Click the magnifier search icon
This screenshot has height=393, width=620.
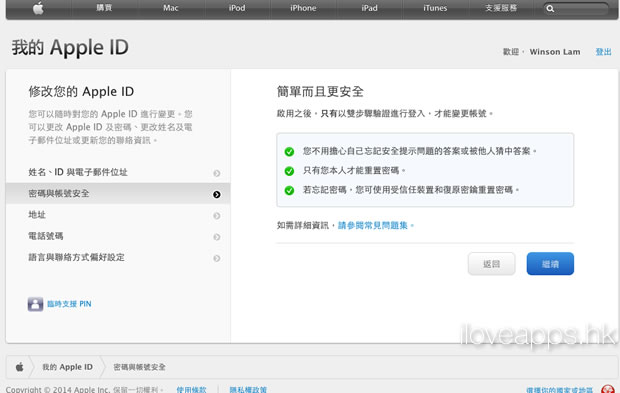tap(550, 9)
